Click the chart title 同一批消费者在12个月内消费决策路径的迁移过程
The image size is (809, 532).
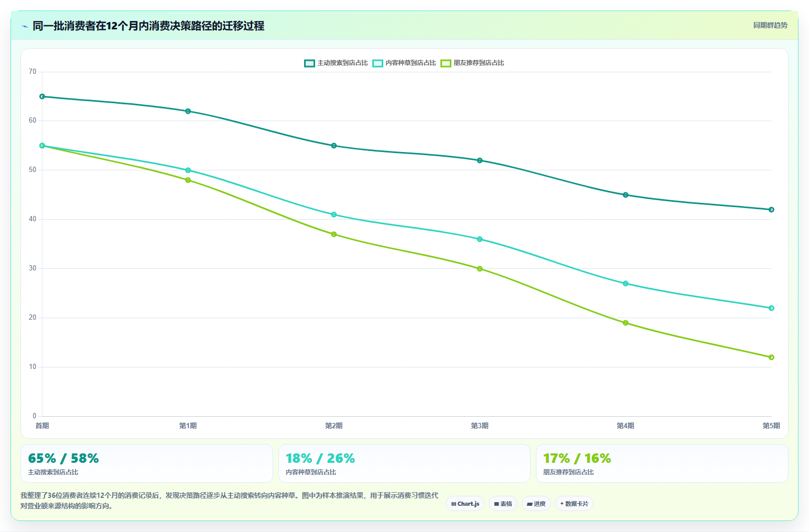point(148,26)
